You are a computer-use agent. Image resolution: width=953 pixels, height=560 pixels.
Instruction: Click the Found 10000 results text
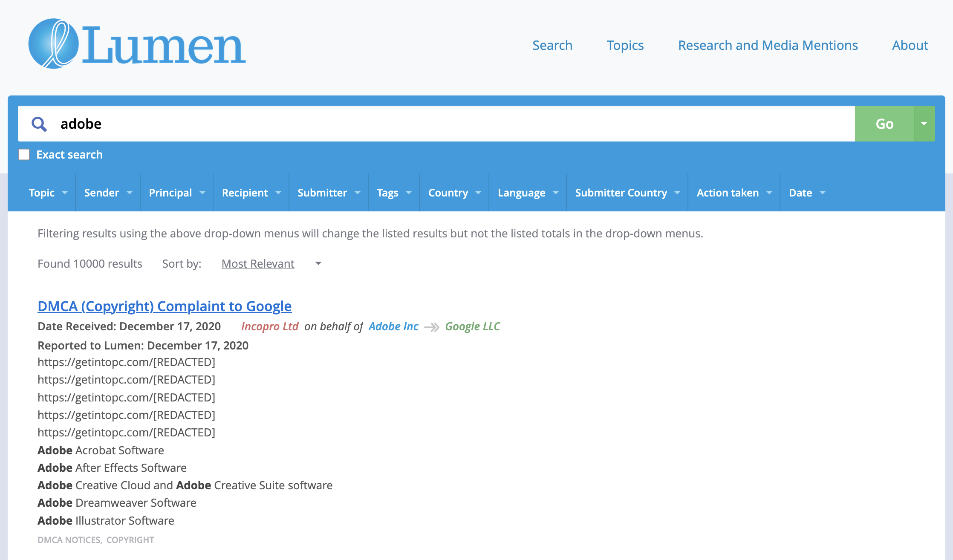click(x=90, y=264)
